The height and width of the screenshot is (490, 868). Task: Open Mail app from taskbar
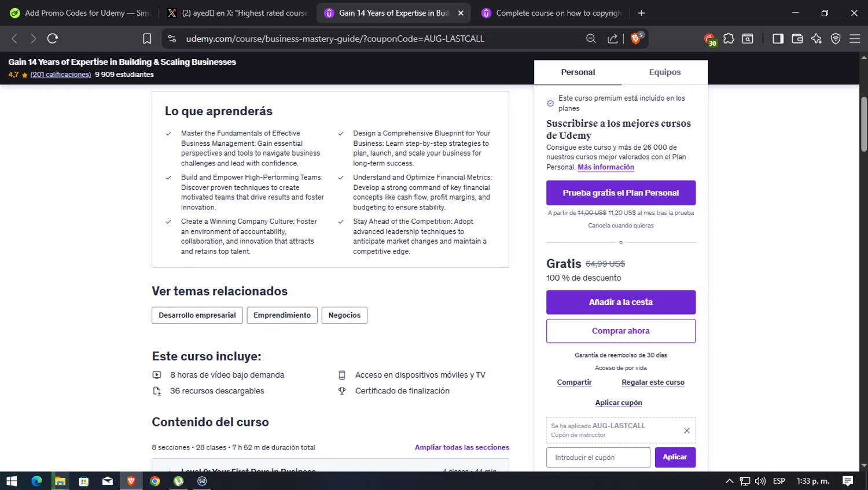point(108,481)
